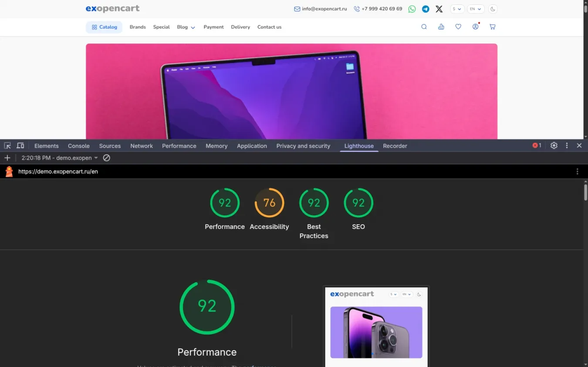Click the WhatsApp icon in header
The image size is (588, 367).
412,9
